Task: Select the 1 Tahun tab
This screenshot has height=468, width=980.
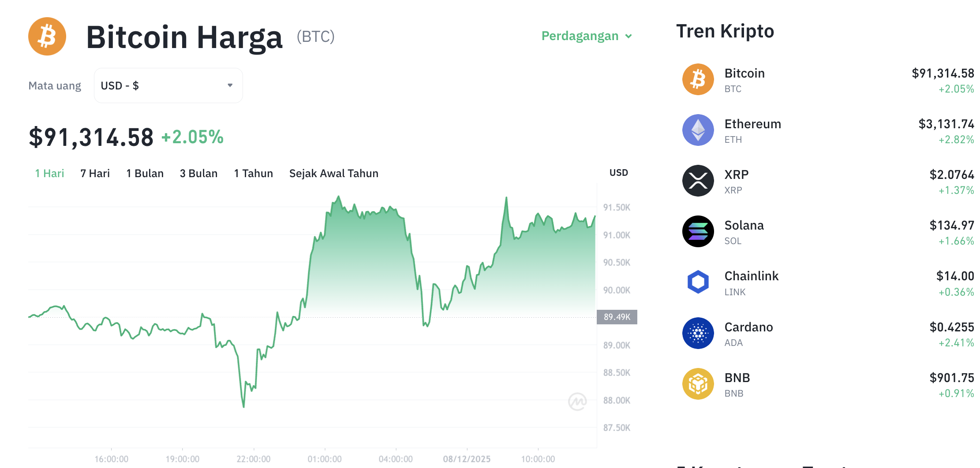Action: click(253, 173)
